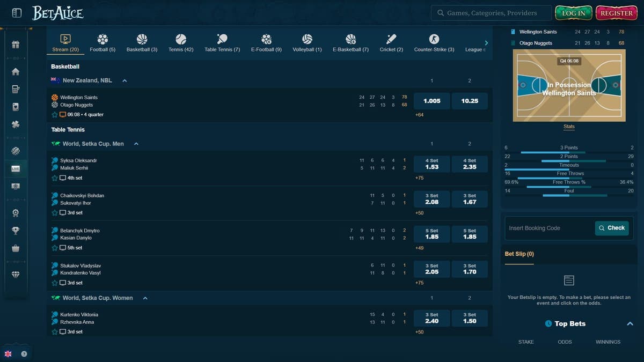Click search magnifier icon in header

(x=441, y=13)
